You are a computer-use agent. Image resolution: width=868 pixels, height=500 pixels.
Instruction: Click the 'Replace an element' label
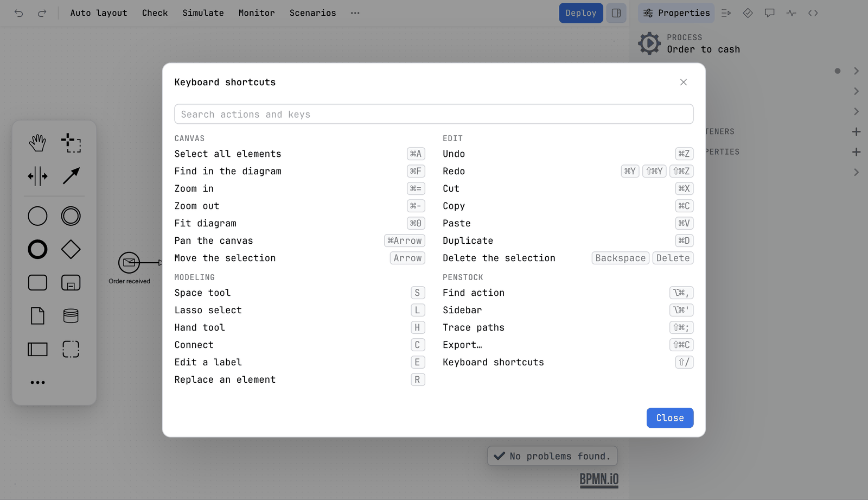coord(225,379)
